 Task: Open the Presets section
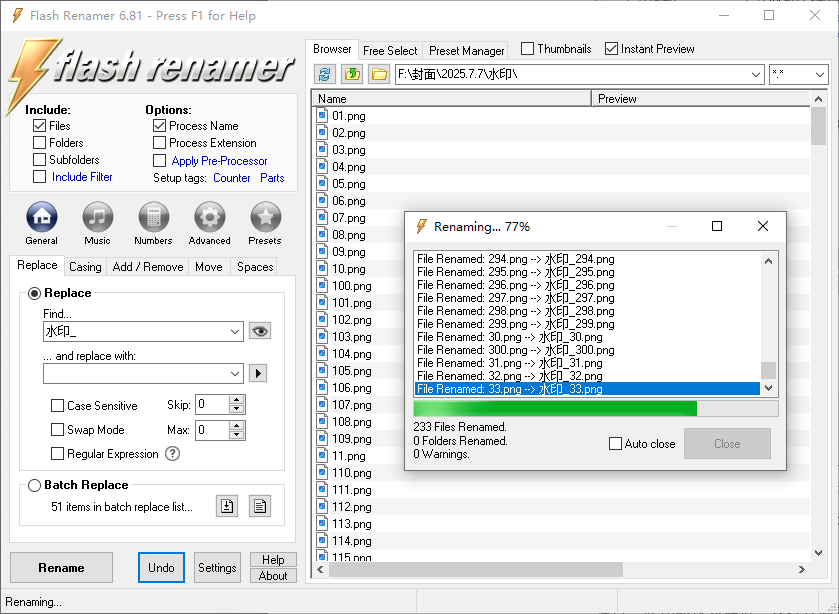pos(265,218)
